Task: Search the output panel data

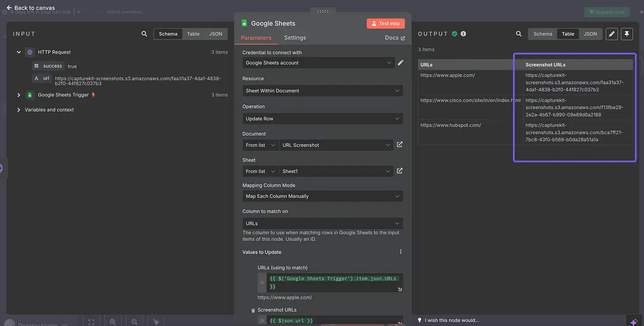Action: pos(519,34)
